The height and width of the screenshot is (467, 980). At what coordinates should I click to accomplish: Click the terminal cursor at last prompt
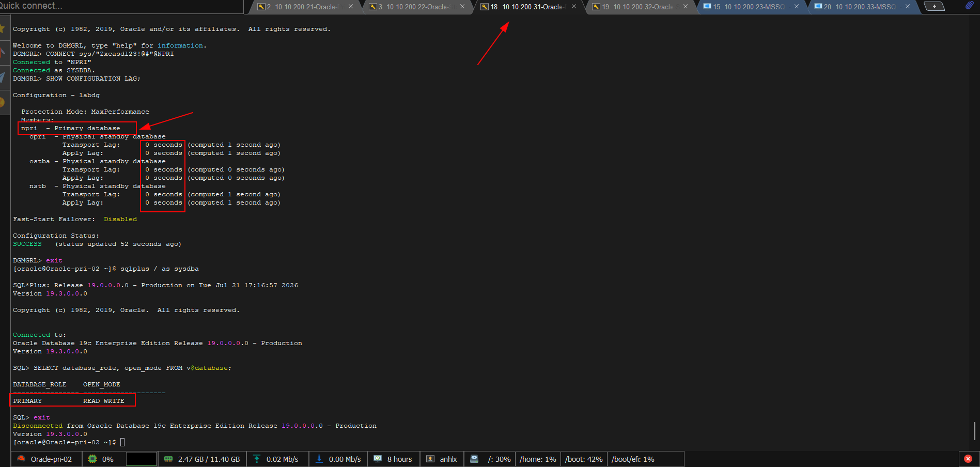click(122, 442)
